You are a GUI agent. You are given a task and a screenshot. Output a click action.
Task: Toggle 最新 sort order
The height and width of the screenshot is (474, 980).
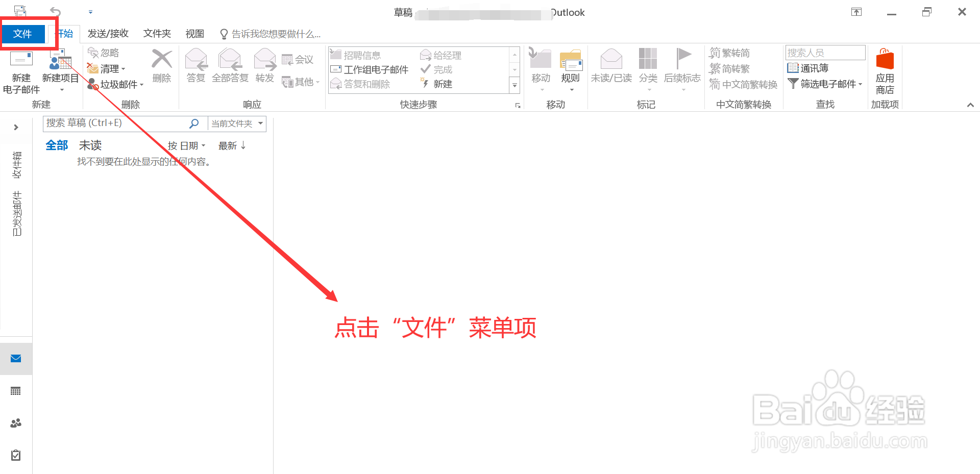point(232,146)
